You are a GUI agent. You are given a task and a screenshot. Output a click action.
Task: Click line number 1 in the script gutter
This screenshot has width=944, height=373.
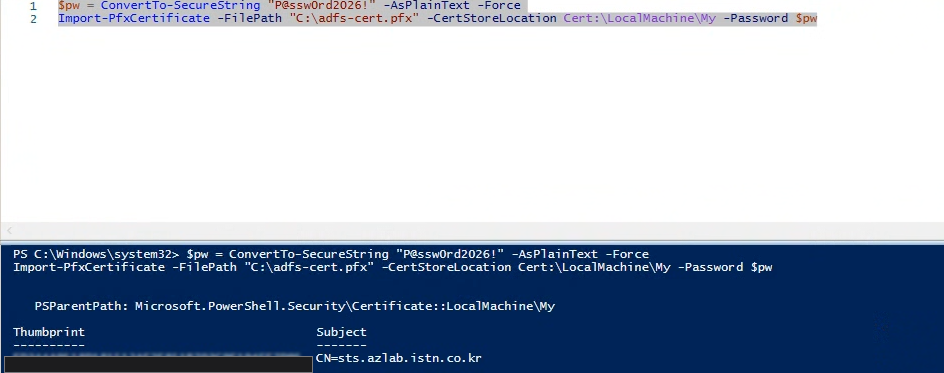(x=33, y=6)
